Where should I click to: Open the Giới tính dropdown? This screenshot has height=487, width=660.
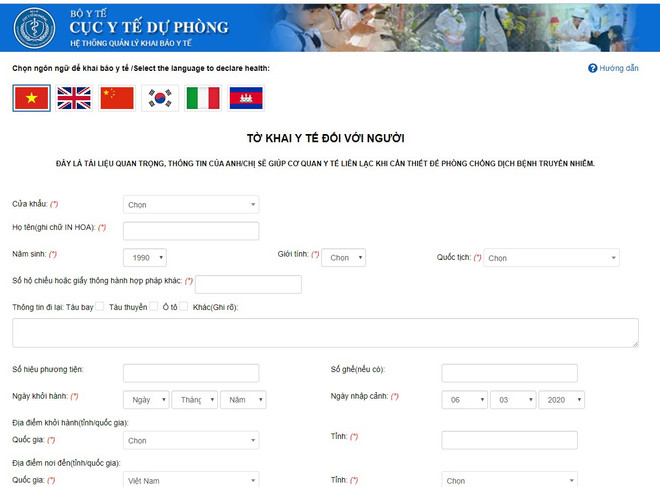pyautogui.click(x=343, y=258)
